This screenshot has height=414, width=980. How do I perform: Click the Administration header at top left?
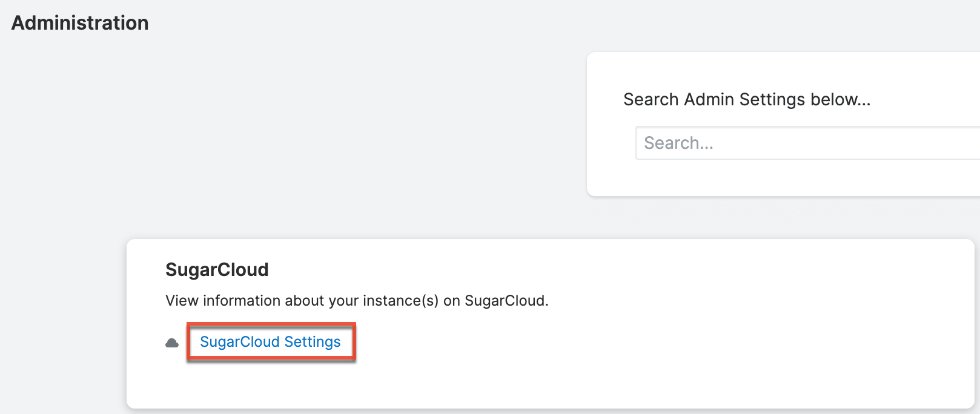click(x=79, y=22)
